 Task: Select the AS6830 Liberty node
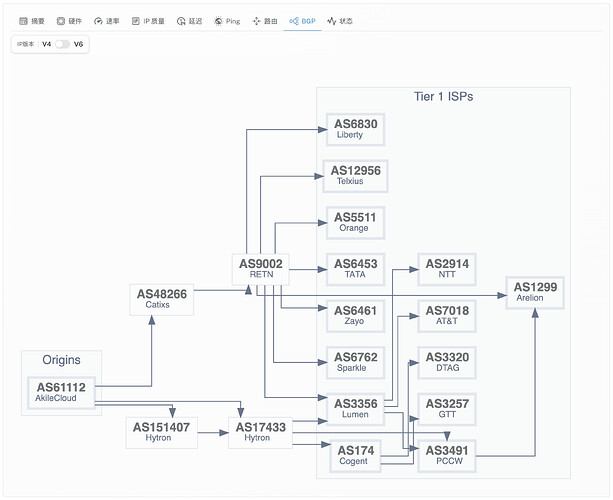click(x=356, y=129)
